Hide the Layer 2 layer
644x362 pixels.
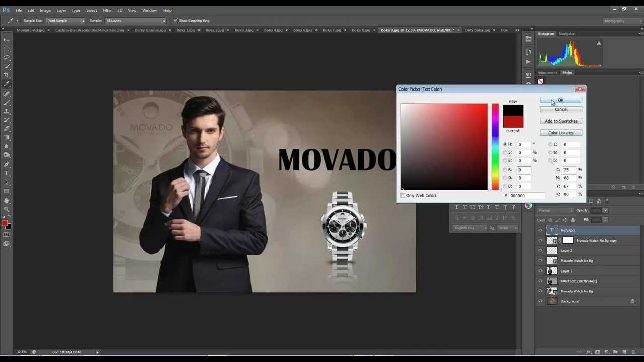(x=540, y=250)
